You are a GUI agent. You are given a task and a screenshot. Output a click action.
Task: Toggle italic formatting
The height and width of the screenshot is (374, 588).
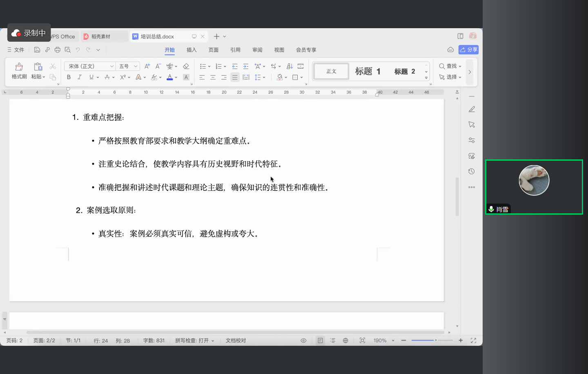[x=80, y=77]
